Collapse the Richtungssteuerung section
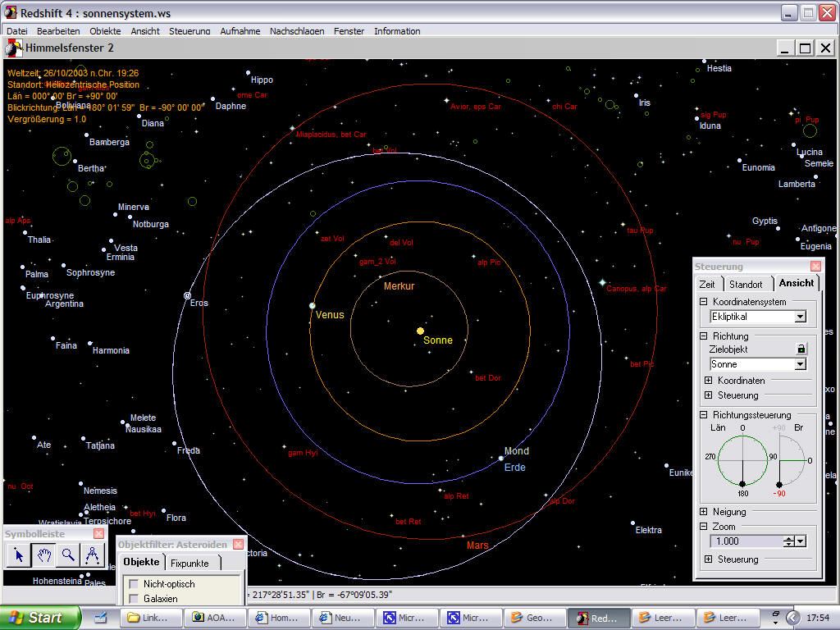The image size is (840, 630). 703,415
